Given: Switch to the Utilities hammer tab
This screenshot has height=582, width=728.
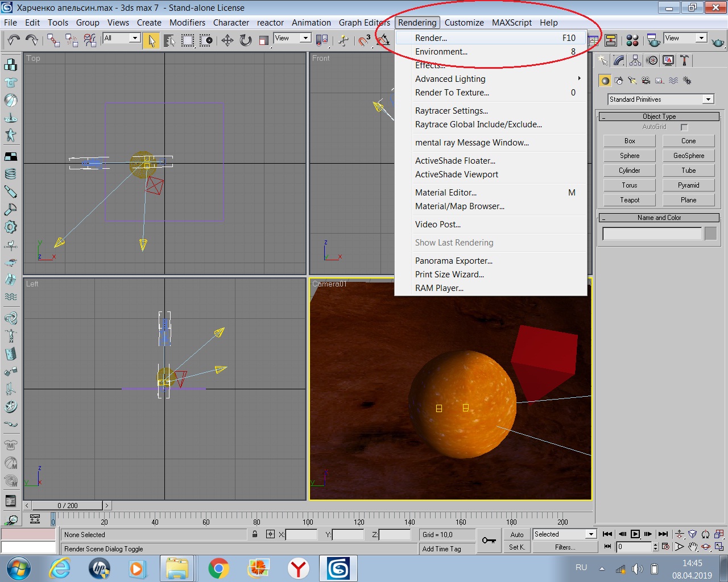Looking at the screenshot, I should [x=685, y=60].
